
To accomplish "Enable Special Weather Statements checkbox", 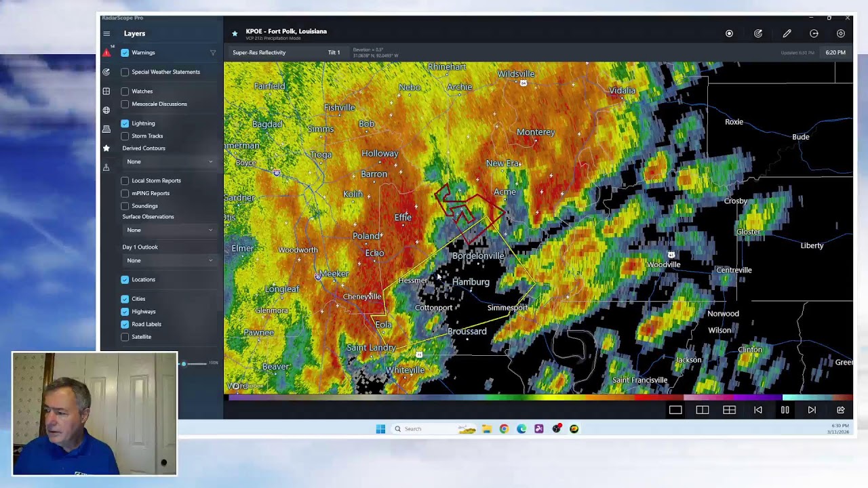I will [x=125, y=72].
